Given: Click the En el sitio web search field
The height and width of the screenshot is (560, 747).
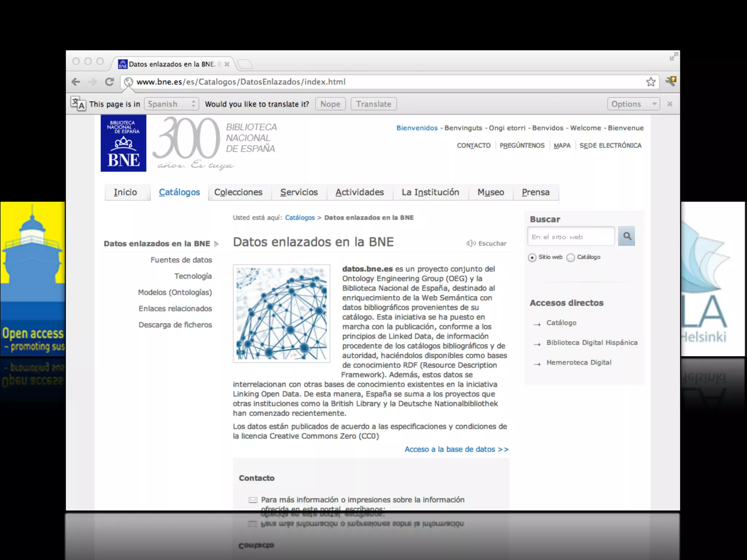Looking at the screenshot, I should [x=571, y=237].
